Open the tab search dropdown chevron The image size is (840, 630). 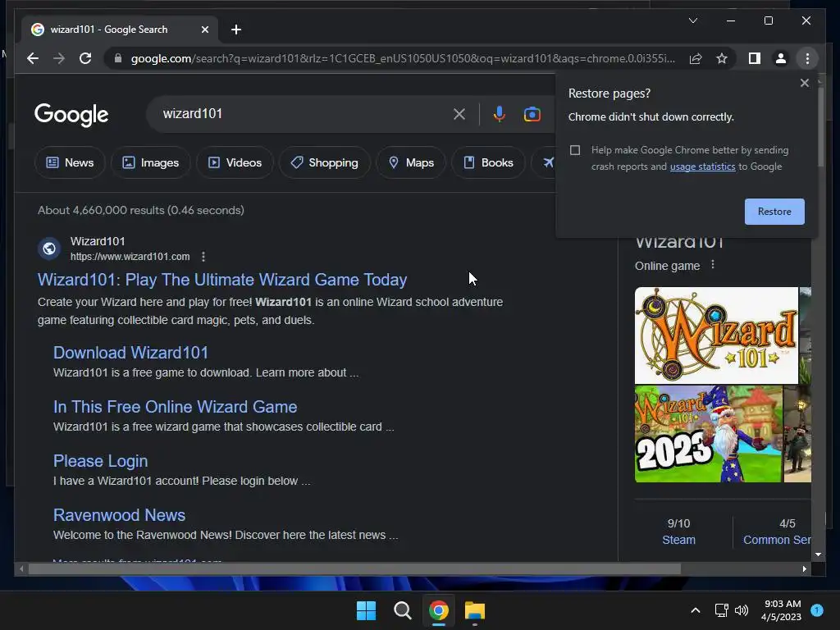click(693, 21)
